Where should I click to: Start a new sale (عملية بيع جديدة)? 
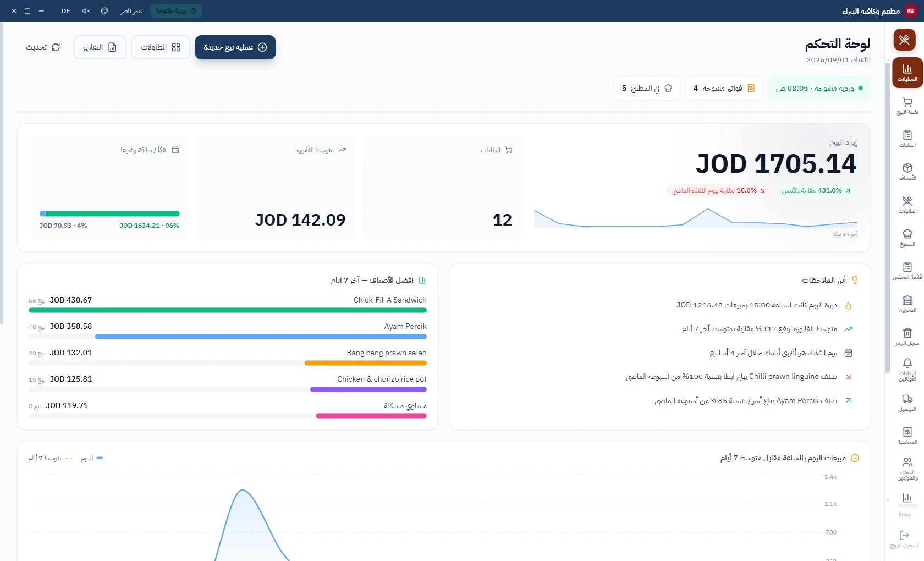pos(235,47)
